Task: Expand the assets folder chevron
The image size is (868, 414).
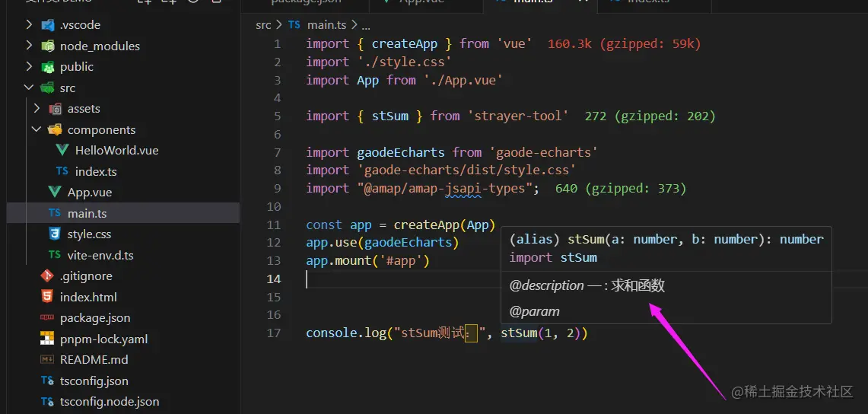Action: 37,109
